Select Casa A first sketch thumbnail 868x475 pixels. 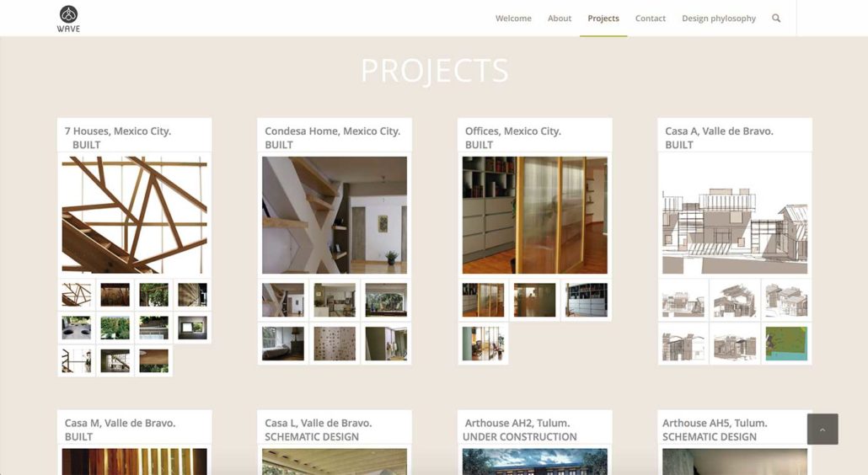[x=683, y=300]
